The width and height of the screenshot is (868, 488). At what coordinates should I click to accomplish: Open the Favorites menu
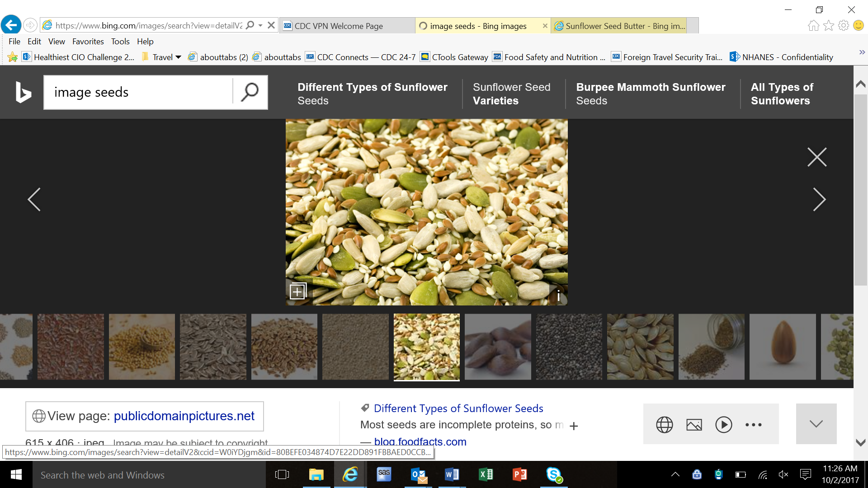click(x=88, y=42)
